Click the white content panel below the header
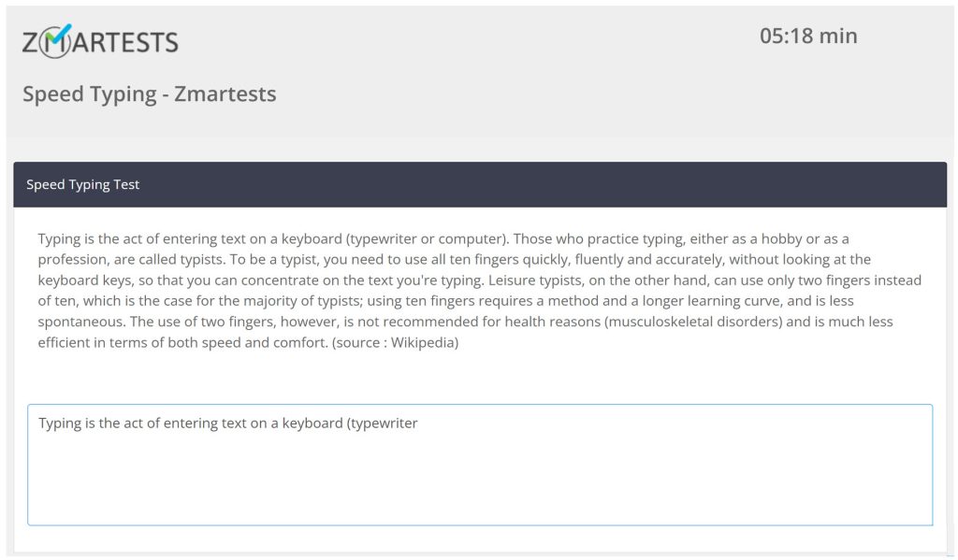 [479, 374]
